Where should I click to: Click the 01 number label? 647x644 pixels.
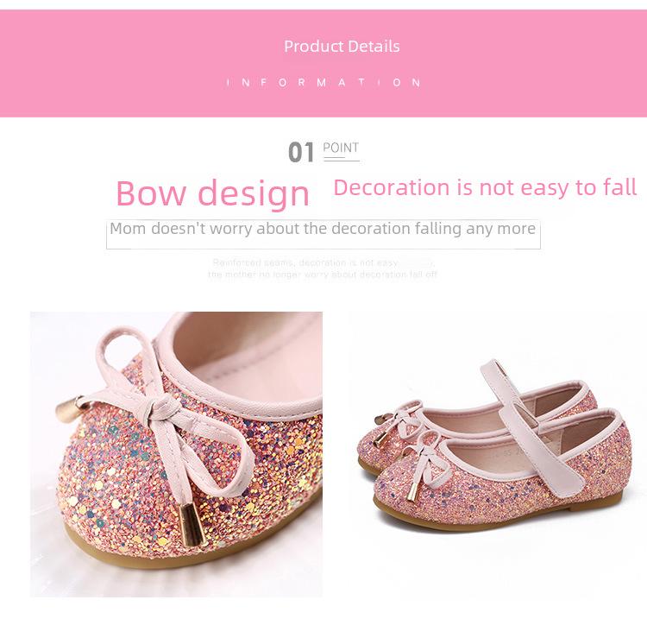(x=301, y=152)
